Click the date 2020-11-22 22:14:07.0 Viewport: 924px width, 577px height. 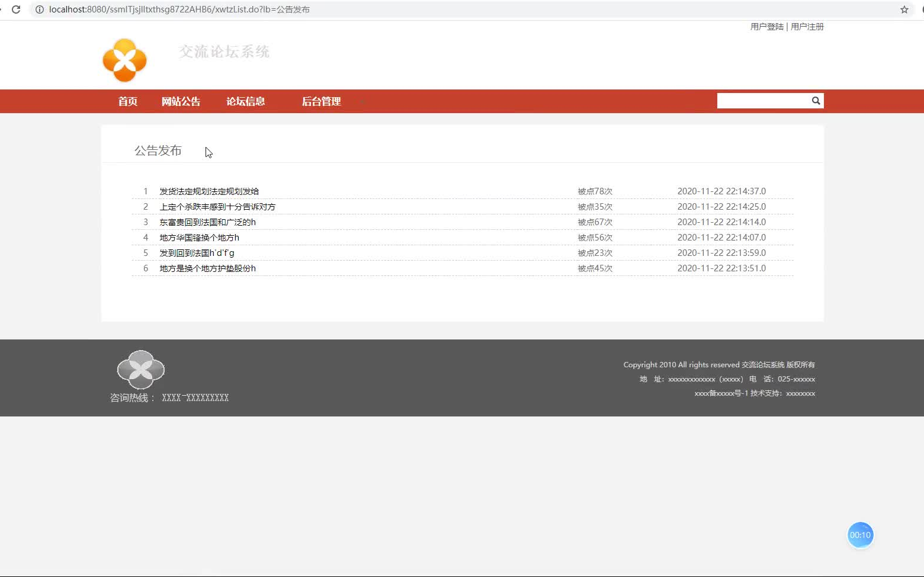(721, 238)
